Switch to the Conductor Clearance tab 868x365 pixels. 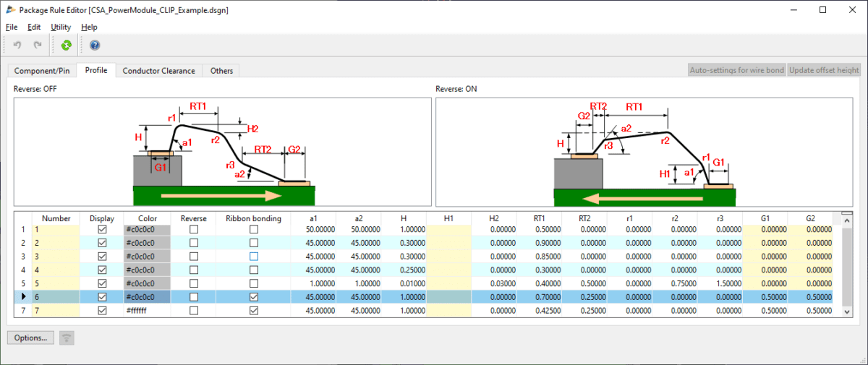[158, 71]
